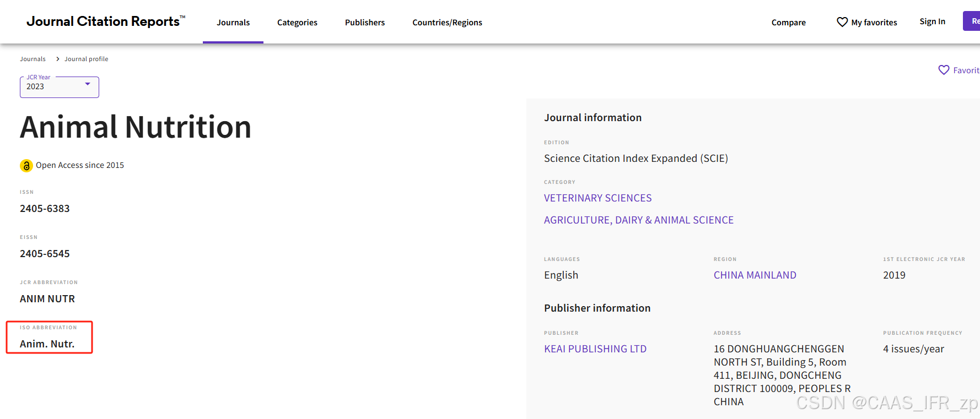Open the Categories tab
980x419 pixels.
click(297, 23)
